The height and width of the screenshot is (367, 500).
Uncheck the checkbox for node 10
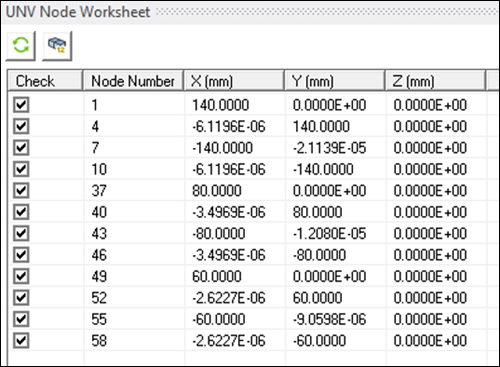coord(21,169)
